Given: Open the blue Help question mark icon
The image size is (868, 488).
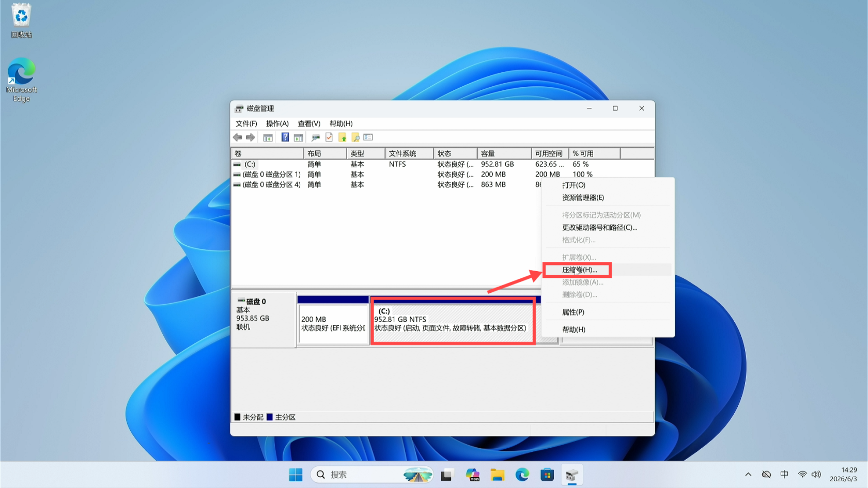Looking at the screenshot, I should click(285, 137).
